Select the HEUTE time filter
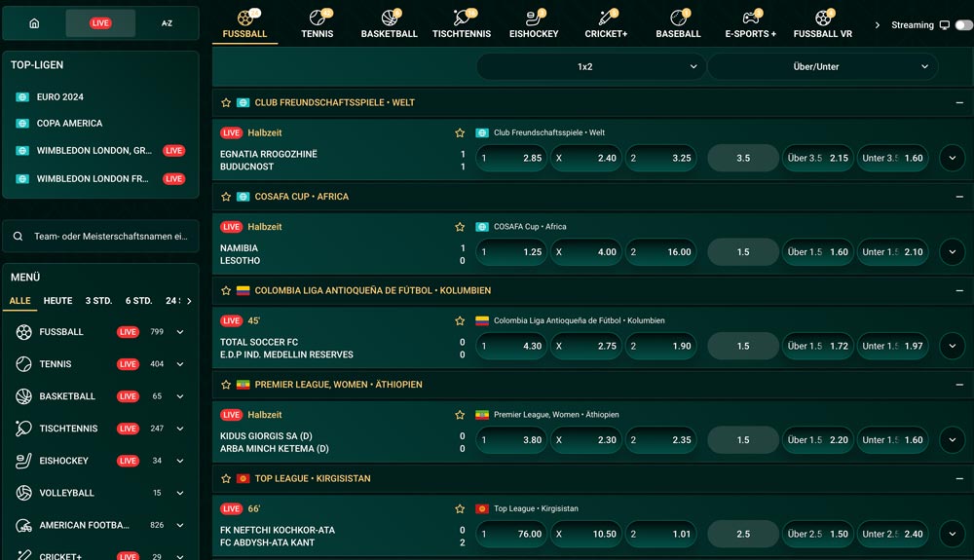 (x=57, y=301)
